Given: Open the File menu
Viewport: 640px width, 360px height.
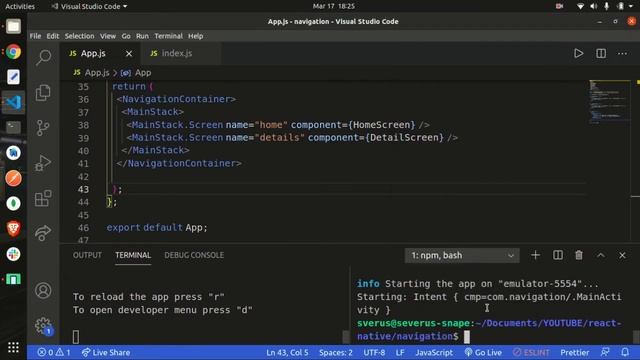Looking at the screenshot, I should pos(36,36).
